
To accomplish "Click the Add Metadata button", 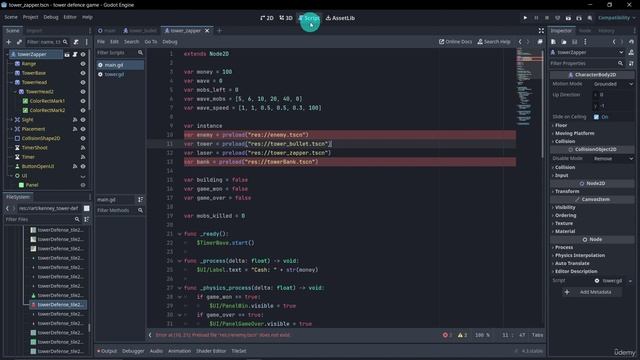I will pos(591,292).
